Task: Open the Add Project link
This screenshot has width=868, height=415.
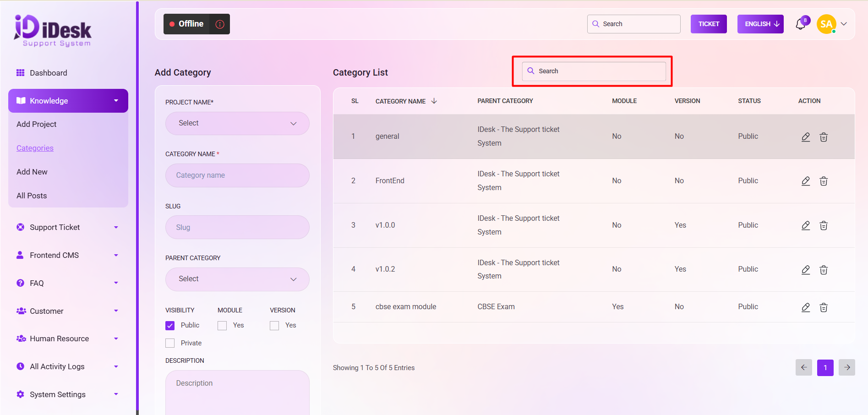Action: tap(37, 124)
